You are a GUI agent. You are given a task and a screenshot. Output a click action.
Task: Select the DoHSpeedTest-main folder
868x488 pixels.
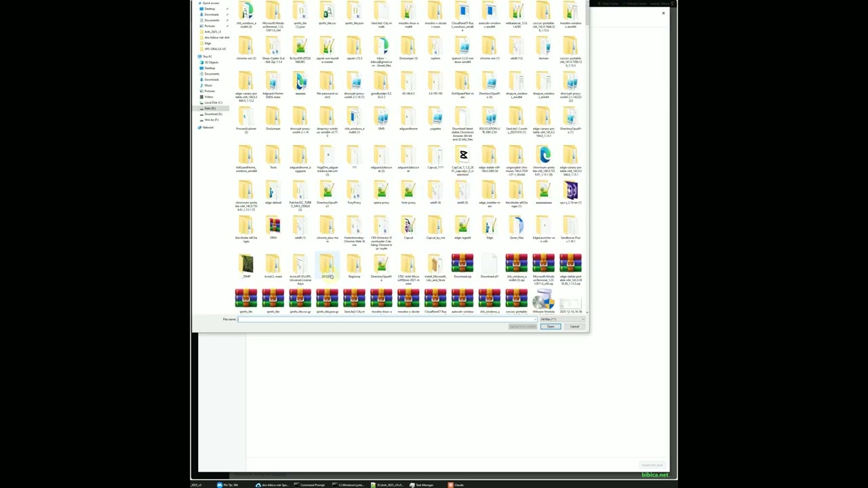pos(462,85)
